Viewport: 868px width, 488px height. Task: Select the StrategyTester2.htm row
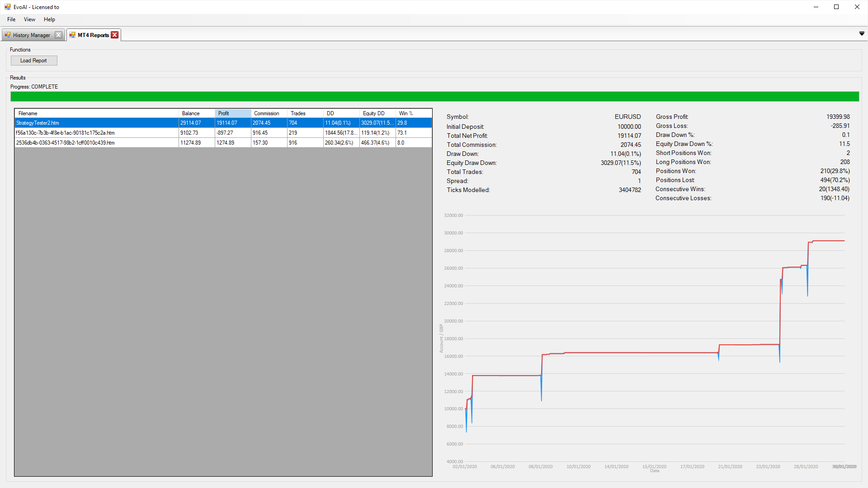pos(222,123)
